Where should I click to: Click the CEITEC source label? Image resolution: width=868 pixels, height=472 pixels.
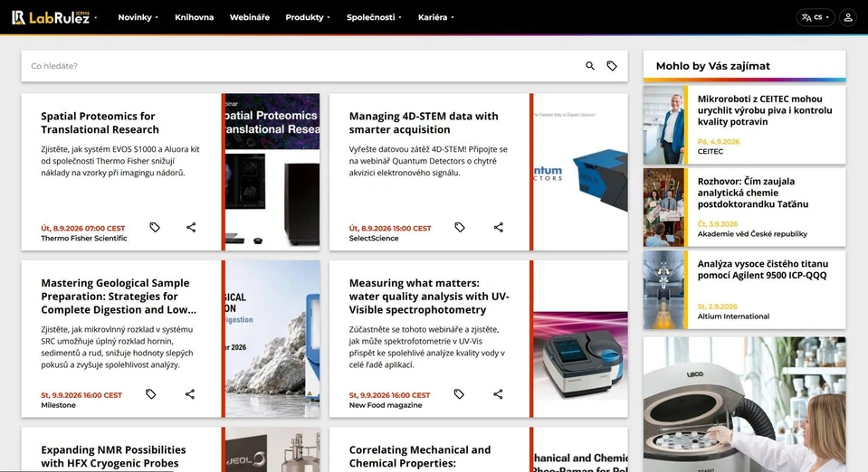(x=711, y=152)
